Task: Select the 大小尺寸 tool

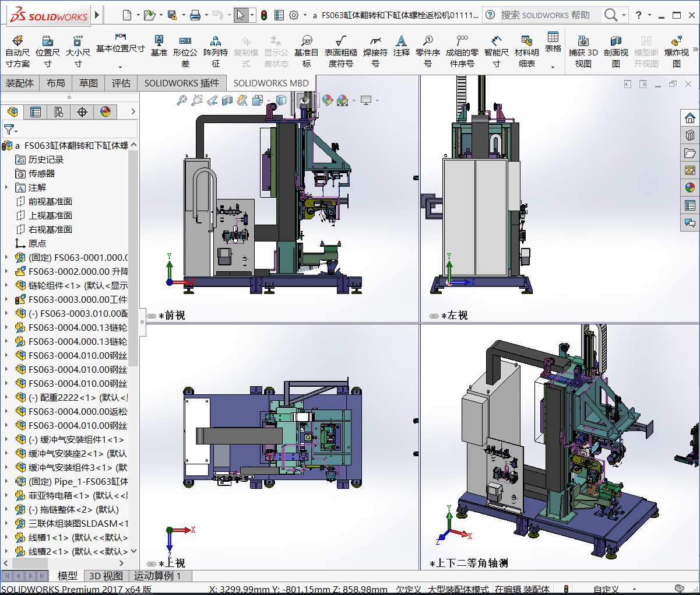Action: [78, 51]
